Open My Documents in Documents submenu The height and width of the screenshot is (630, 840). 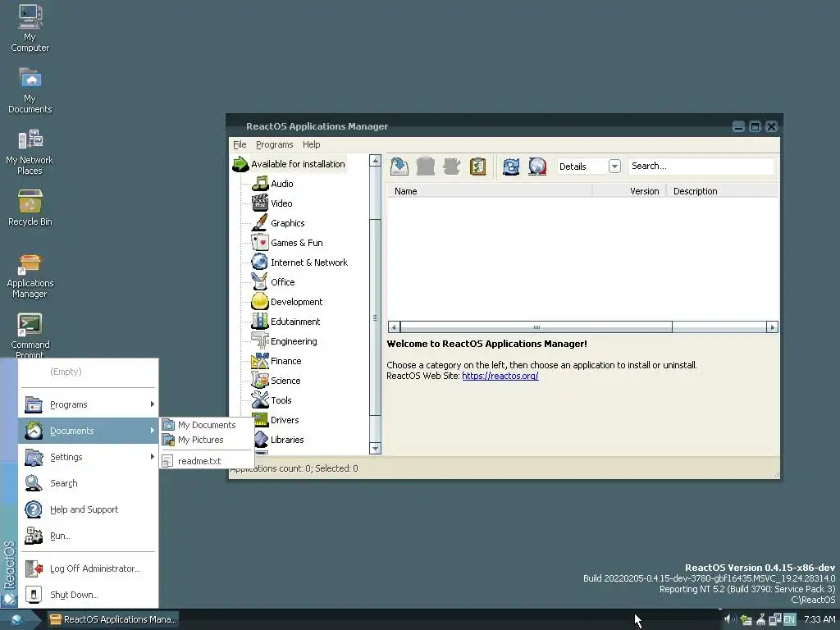point(207,426)
